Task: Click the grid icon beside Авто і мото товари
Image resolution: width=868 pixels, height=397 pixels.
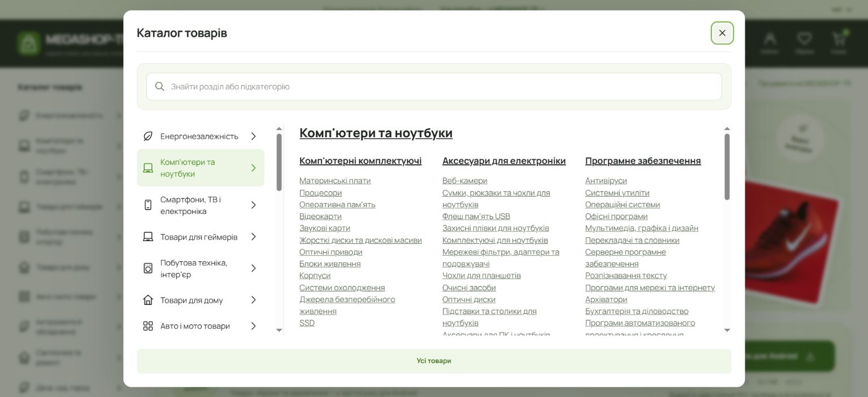Action: pos(148,326)
